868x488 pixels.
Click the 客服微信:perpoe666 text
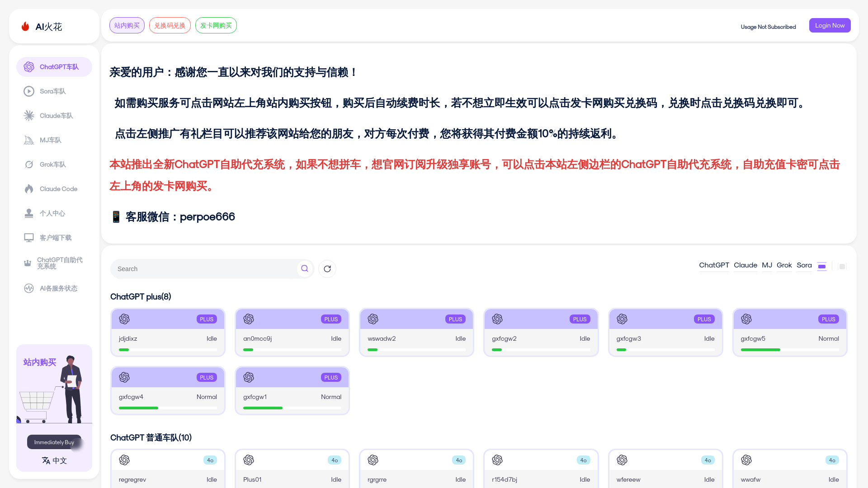pyautogui.click(x=180, y=217)
